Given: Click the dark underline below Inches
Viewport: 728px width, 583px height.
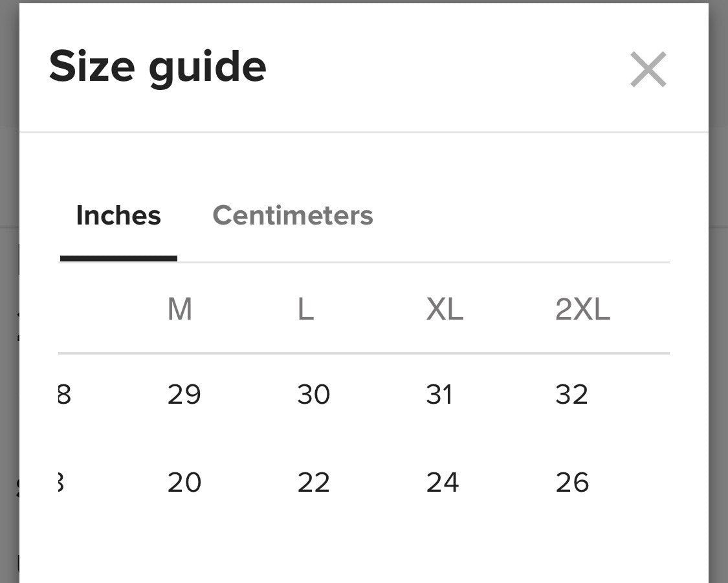Looking at the screenshot, I should tap(118, 258).
